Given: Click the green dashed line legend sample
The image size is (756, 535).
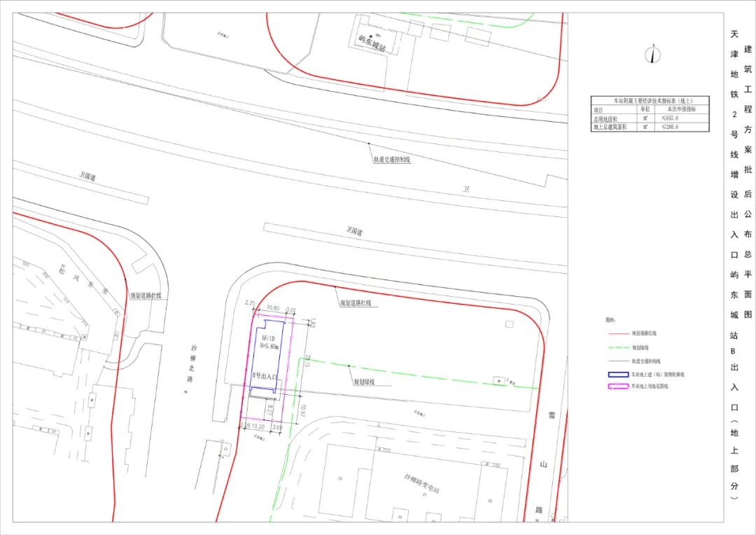Looking at the screenshot, I should pos(617,347).
